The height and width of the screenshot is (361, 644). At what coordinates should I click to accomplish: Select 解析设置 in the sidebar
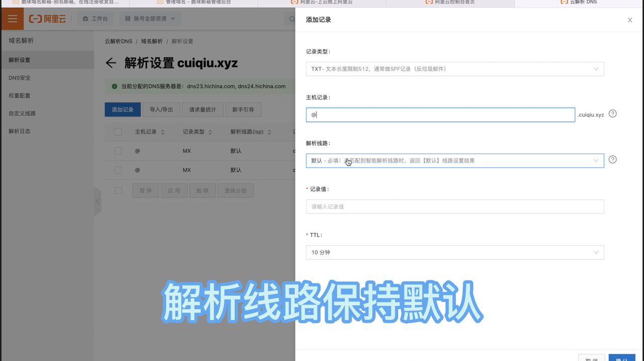[x=47, y=60]
